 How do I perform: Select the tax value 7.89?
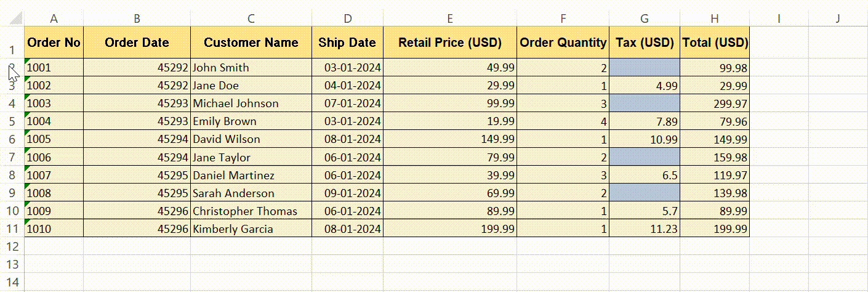(645, 121)
